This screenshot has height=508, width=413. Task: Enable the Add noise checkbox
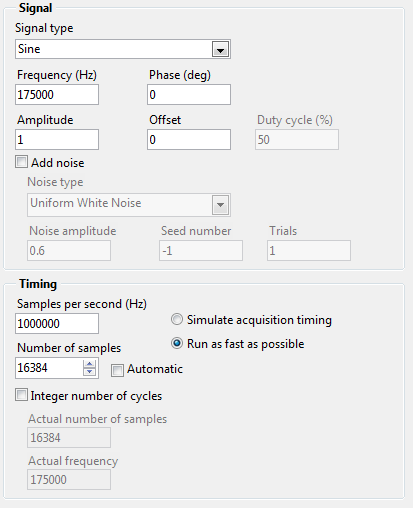[x=21, y=162]
